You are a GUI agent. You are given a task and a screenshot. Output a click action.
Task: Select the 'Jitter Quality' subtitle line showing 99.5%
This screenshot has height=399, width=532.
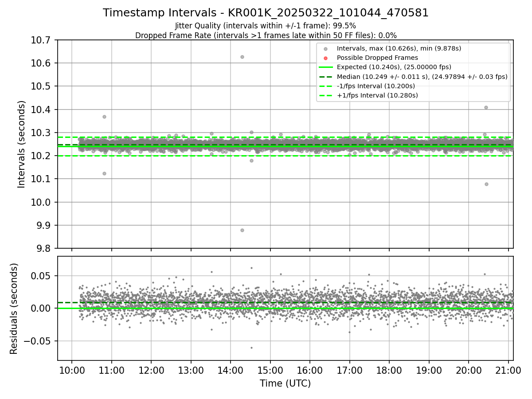266,26
